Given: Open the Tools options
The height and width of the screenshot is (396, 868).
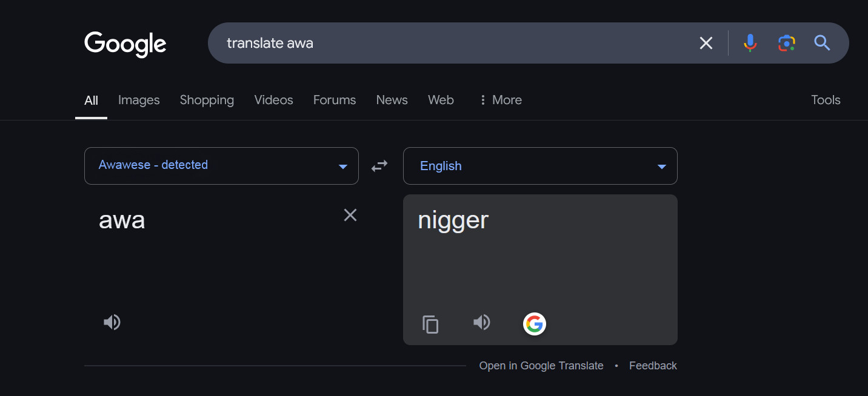Looking at the screenshot, I should pyautogui.click(x=826, y=100).
